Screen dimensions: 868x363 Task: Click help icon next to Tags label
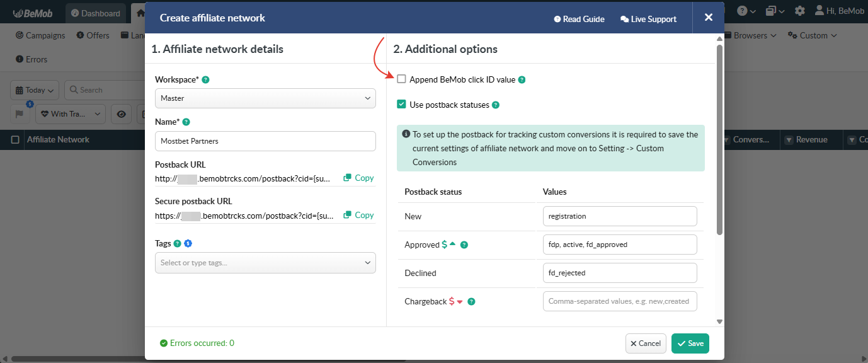click(177, 244)
